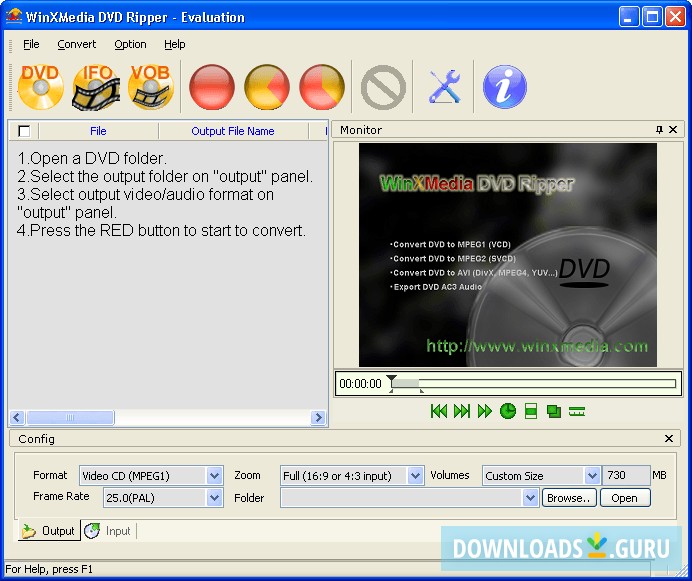Click the green overlapping squares icon

click(x=553, y=411)
